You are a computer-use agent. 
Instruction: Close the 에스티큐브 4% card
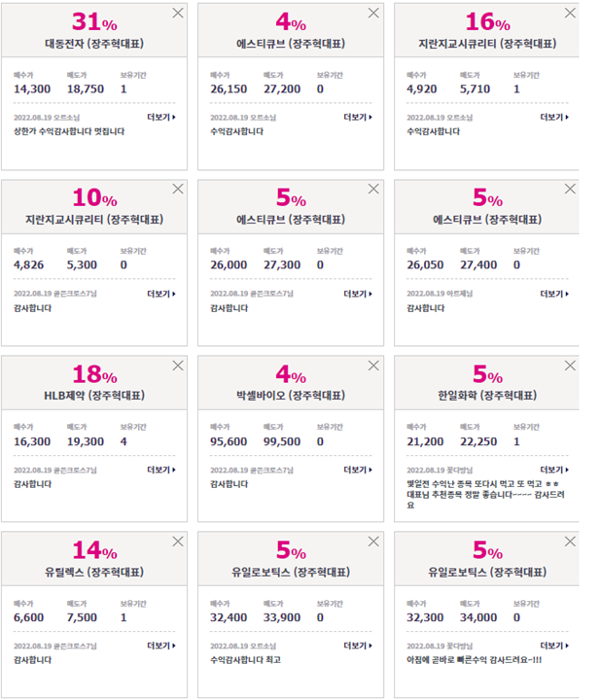(373, 13)
